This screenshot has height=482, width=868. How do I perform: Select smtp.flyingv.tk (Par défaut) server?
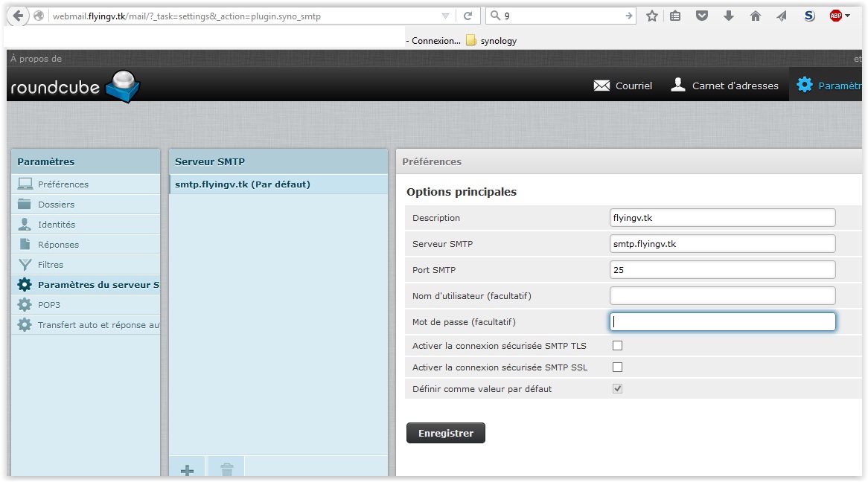point(278,184)
